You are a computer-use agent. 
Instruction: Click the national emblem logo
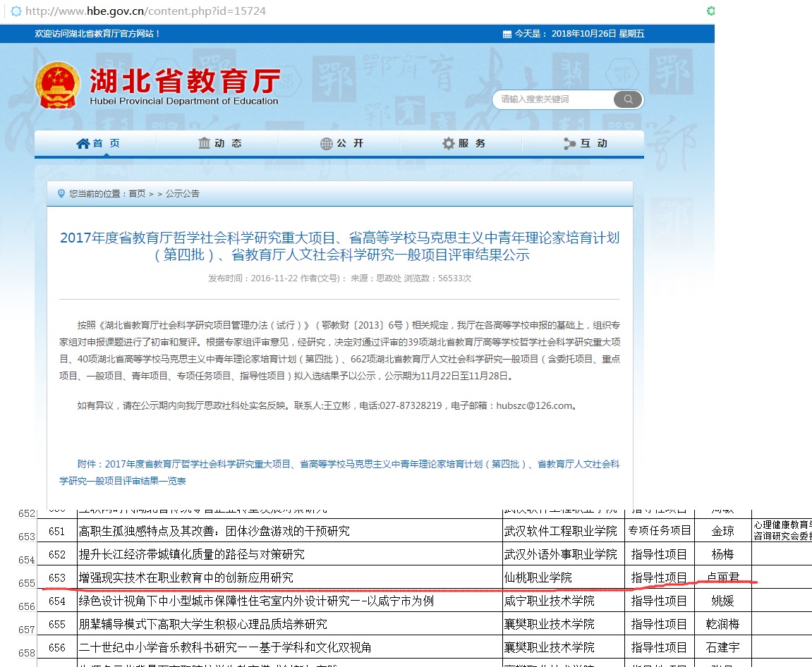(x=57, y=85)
